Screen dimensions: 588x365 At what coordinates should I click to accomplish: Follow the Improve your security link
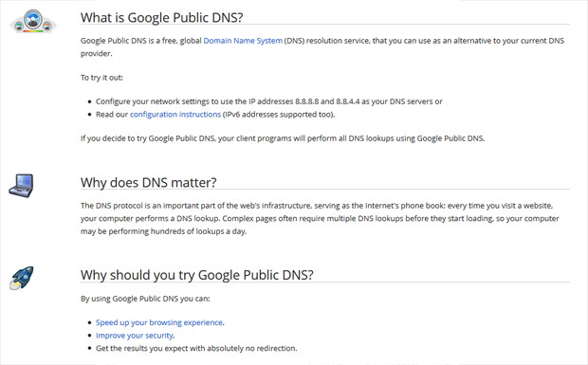pyautogui.click(x=135, y=336)
